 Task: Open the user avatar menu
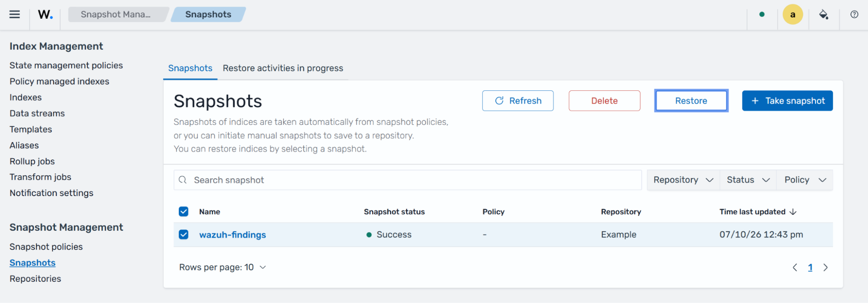(x=792, y=14)
